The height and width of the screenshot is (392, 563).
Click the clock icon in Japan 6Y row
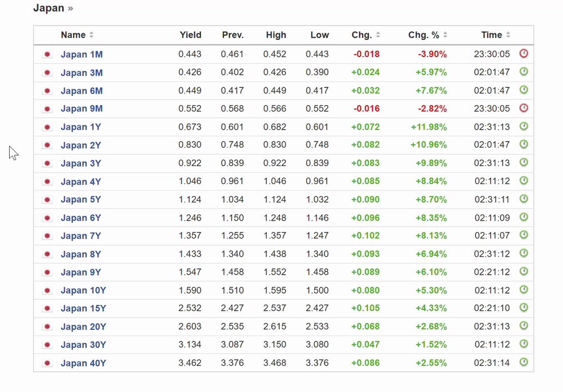pyautogui.click(x=524, y=217)
